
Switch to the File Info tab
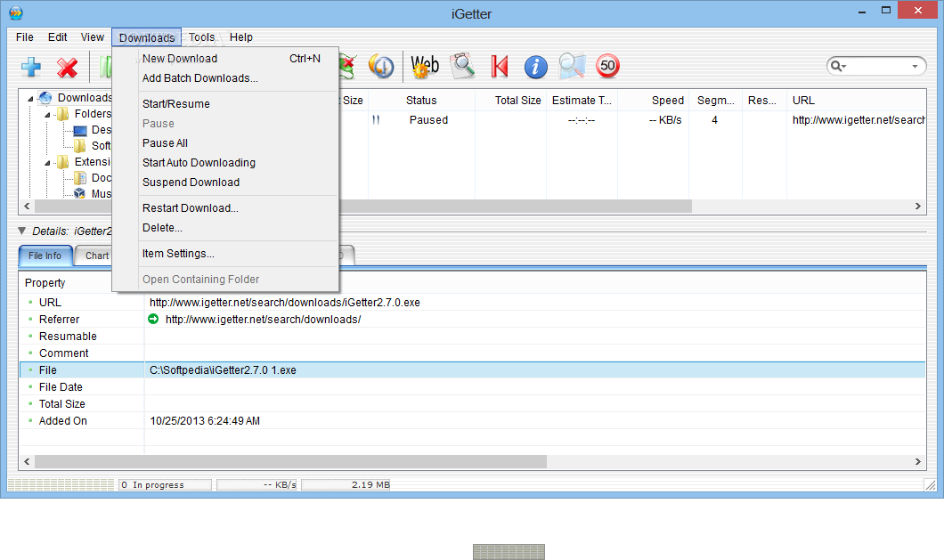[x=45, y=256]
